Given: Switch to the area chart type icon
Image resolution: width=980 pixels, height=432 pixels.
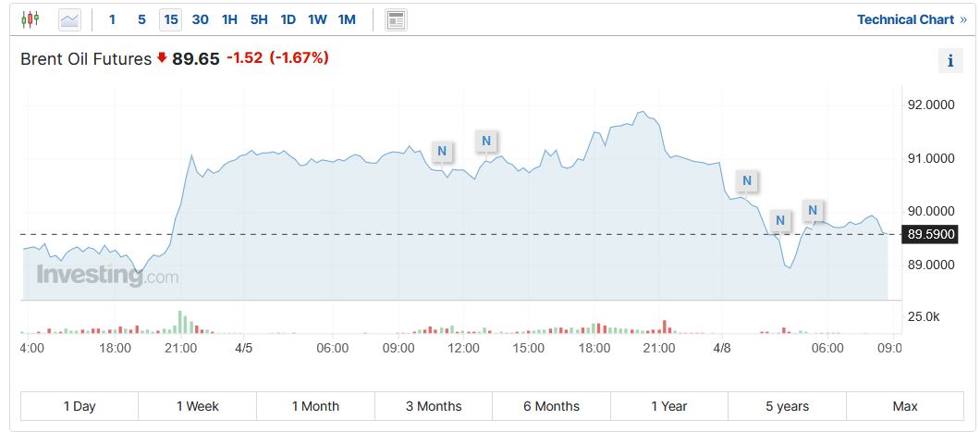Looking at the screenshot, I should point(69,19).
